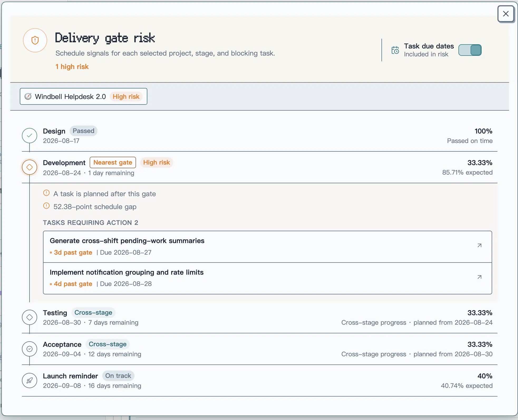Viewport: 518px width, 420px height.
Task: Click 'Due 2026-08-27' date text
Action: click(126, 253)
